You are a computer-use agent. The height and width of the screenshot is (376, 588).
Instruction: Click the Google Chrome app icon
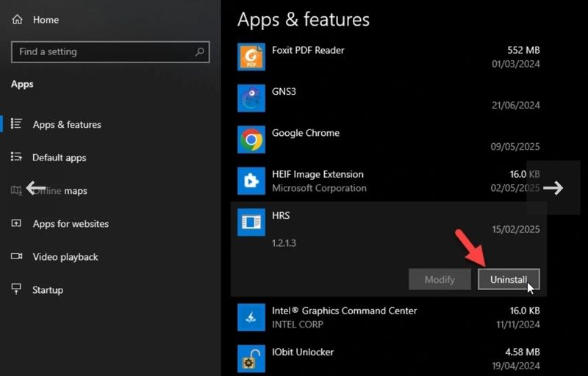[251, 139]
